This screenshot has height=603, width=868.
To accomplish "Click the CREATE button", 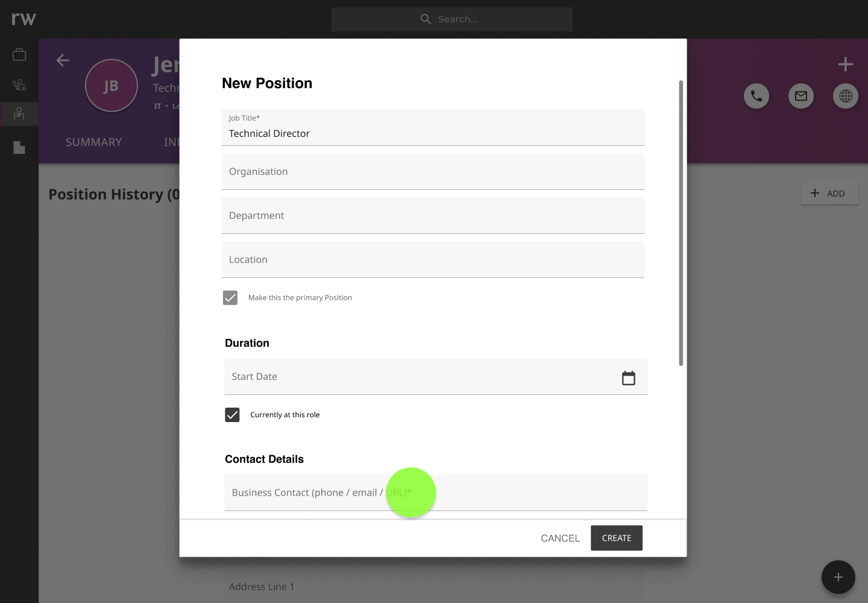I will click(617, 538).
